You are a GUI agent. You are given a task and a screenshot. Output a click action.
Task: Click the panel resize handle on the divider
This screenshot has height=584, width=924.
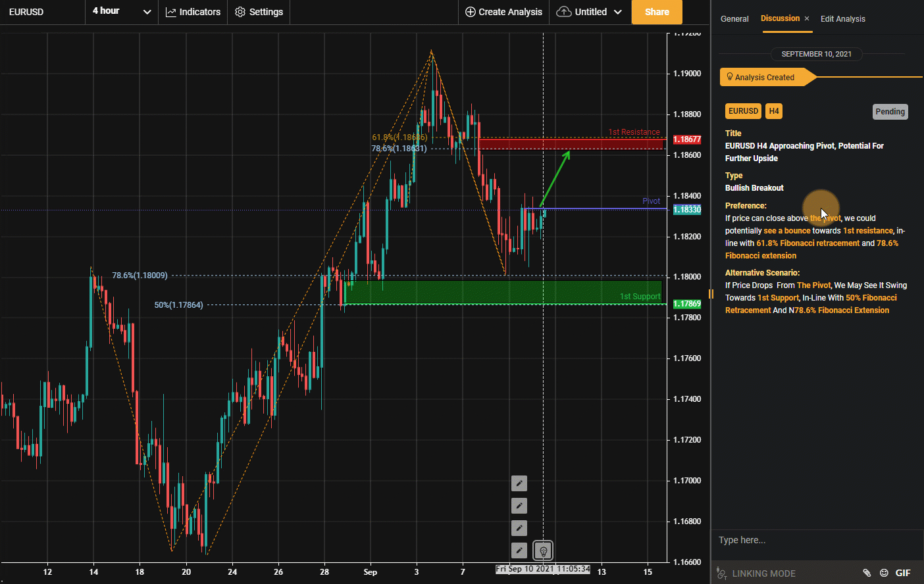point(711,293)
